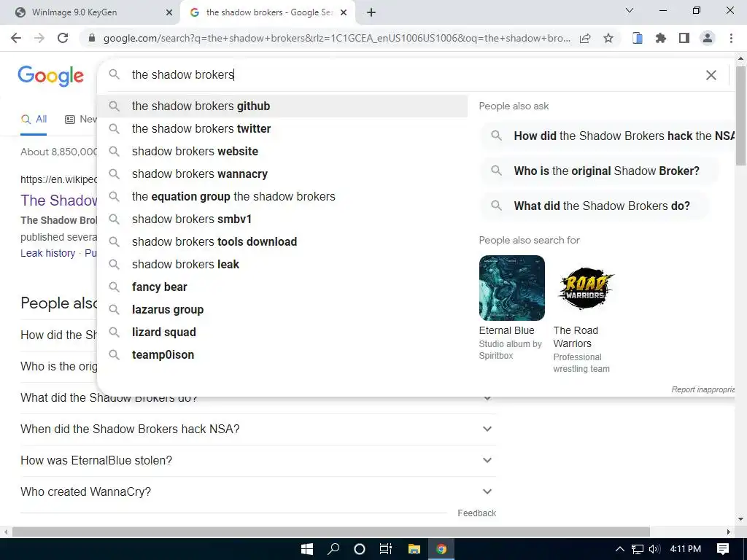Reload the current page
This screenshot has width=747, height=560.
coord(63,38)
